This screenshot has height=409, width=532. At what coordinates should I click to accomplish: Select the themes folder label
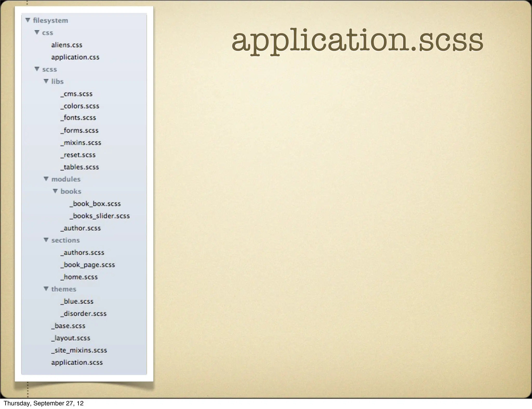pyautogui.click(x=64, y=289)
